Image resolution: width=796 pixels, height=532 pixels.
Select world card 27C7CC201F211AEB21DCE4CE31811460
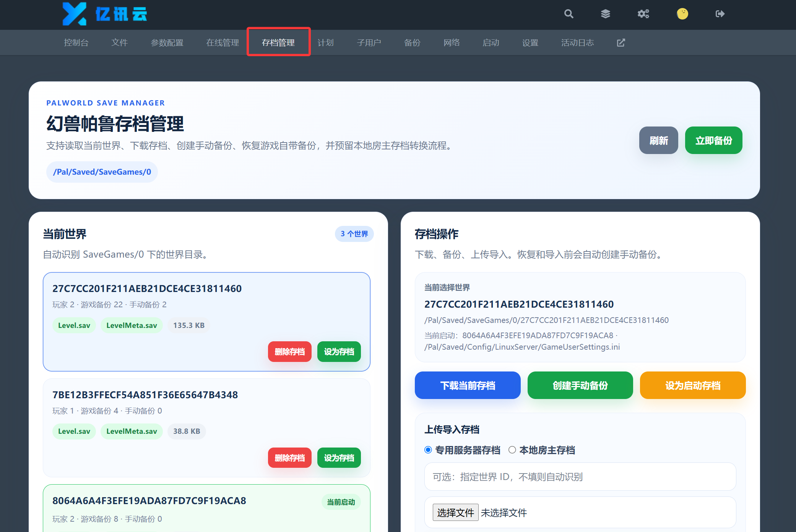coord(206,321)
